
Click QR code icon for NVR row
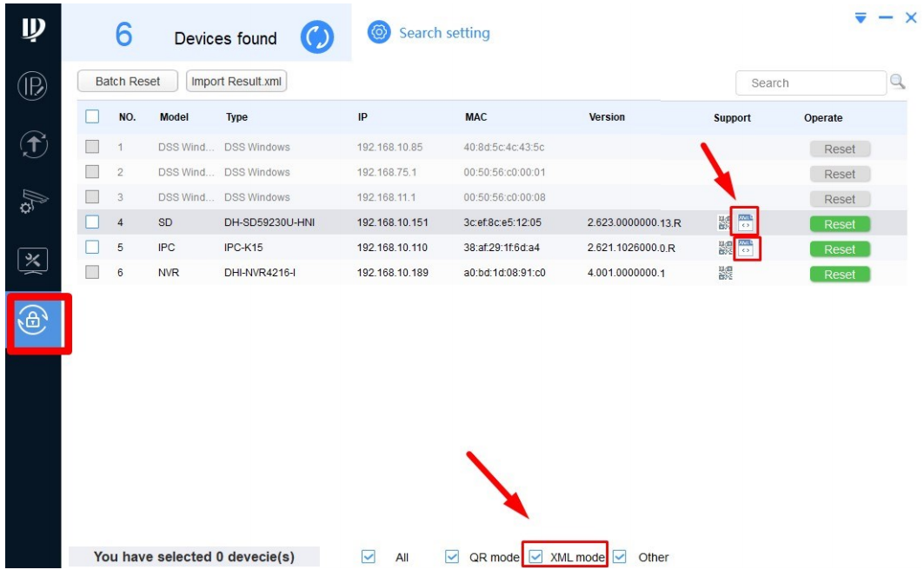(722, 274)
